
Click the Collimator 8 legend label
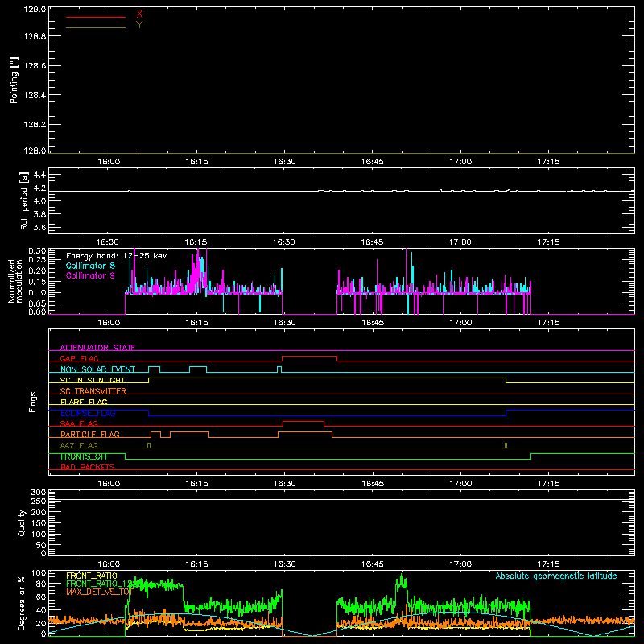[90, 266]
